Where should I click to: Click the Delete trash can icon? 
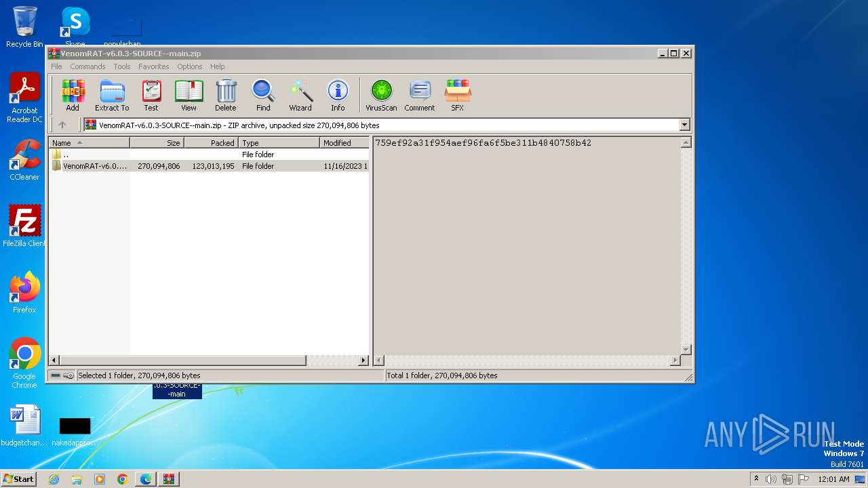click(x=226, y=95)
